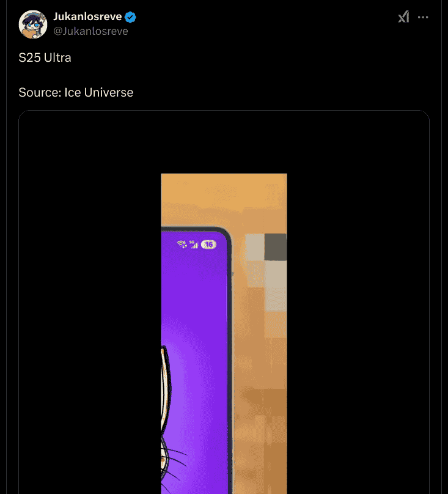This screenshot has width=448, height=494.
Task: Click the side button on phone's edge
Action: [x=233, y=274]
